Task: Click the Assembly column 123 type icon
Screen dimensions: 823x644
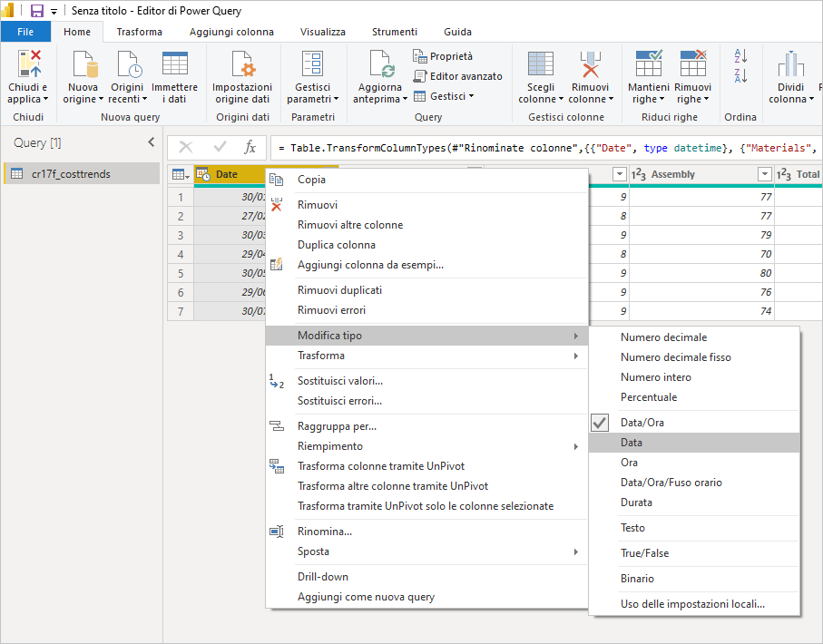Action: click(638, 174)
